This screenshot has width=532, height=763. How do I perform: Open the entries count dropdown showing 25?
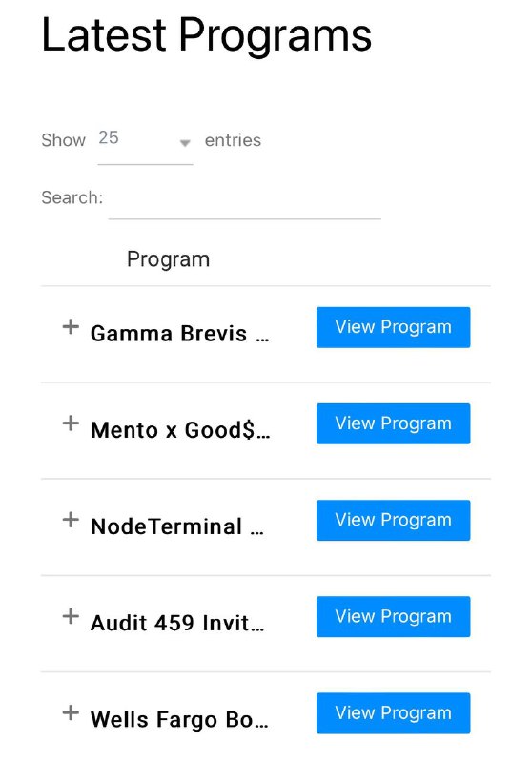(145, 140)
